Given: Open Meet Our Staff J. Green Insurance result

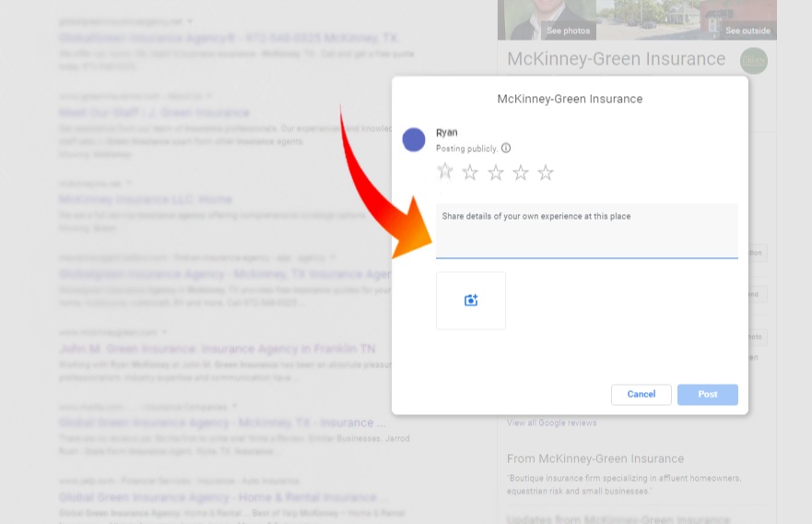Looking at the screenshot, I should [154, 113].
